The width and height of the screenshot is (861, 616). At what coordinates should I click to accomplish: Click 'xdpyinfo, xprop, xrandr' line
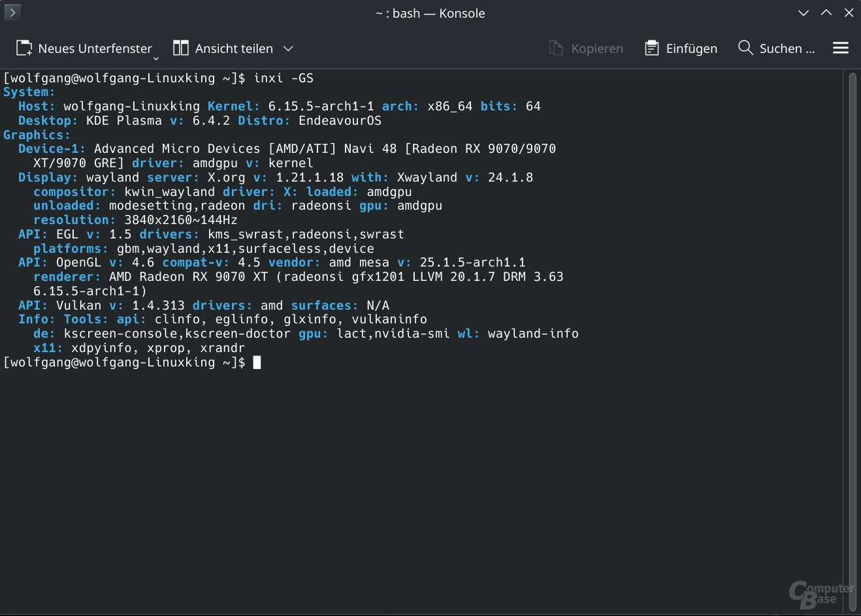point(158,348)
